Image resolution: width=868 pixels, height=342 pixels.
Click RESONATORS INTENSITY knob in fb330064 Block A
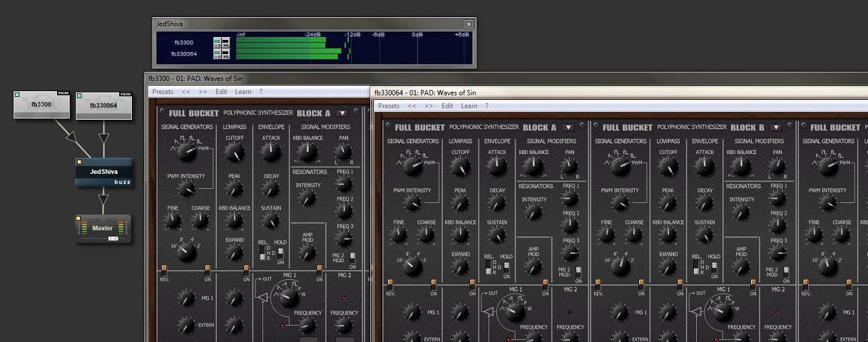pos(534,212)
